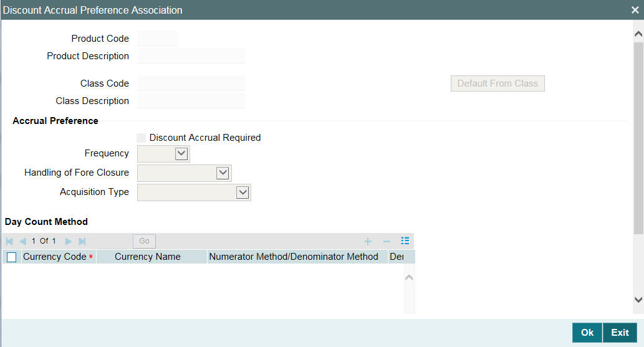
Task: Enable Discount Accrual Required checkbox
Action: coord(142,138)
